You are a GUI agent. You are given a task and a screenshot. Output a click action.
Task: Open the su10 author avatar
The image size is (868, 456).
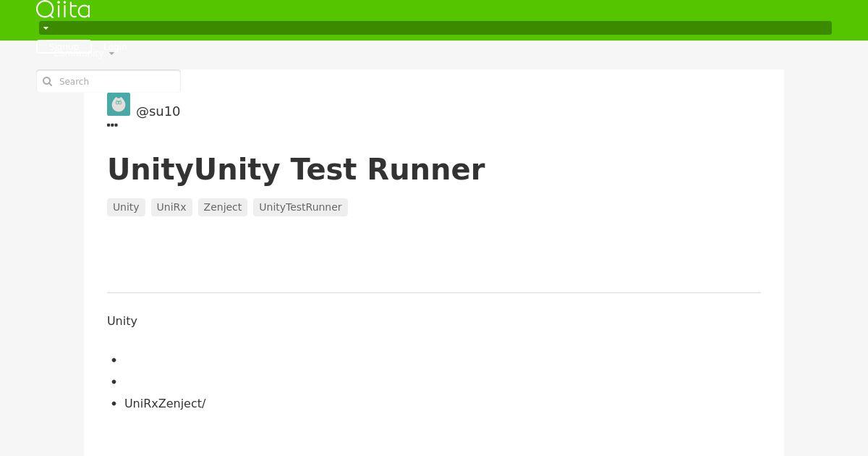click(x=119, y=104)
